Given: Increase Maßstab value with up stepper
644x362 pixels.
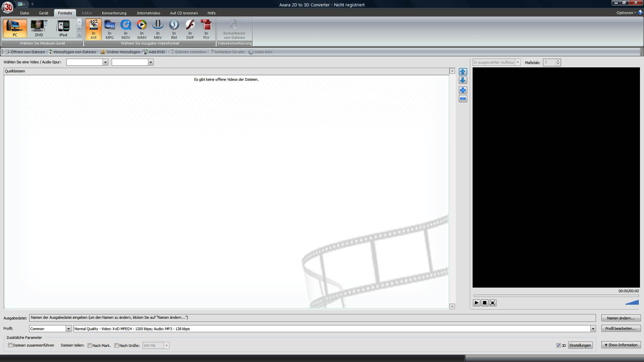Looking at the screenshot, I should (x=558, y=61).
